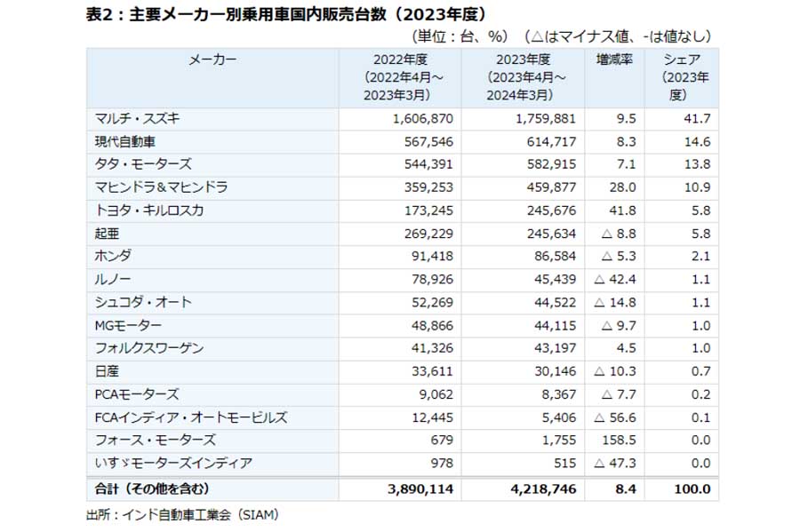Click the growth rate 41.8

[622, 210]
